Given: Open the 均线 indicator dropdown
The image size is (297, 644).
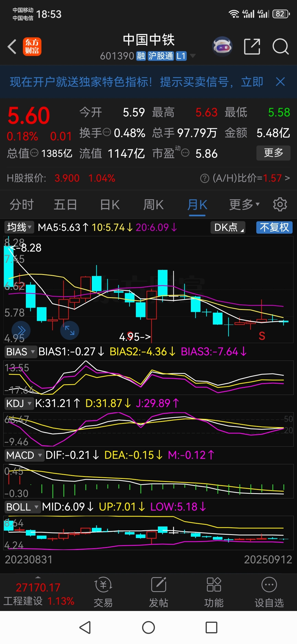Looking at the screenshot, I should click(x=19, y=227).
